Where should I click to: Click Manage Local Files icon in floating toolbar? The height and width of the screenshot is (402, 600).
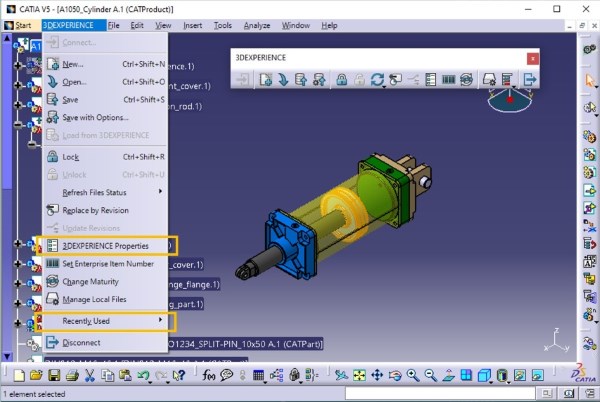point(489,80)
